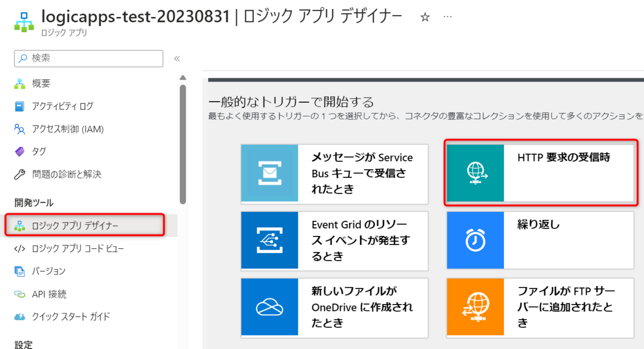
Task: Click the OneDrive cloud trigger icon
Action: click(269, 307)
